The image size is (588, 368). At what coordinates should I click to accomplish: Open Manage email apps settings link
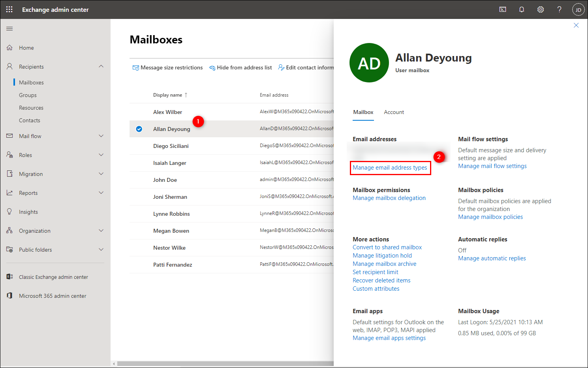pyautogui.click(x=389, y=338)
